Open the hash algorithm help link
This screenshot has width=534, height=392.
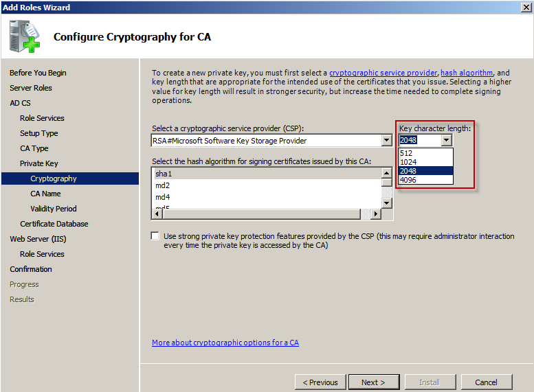[x=467, y=73]
